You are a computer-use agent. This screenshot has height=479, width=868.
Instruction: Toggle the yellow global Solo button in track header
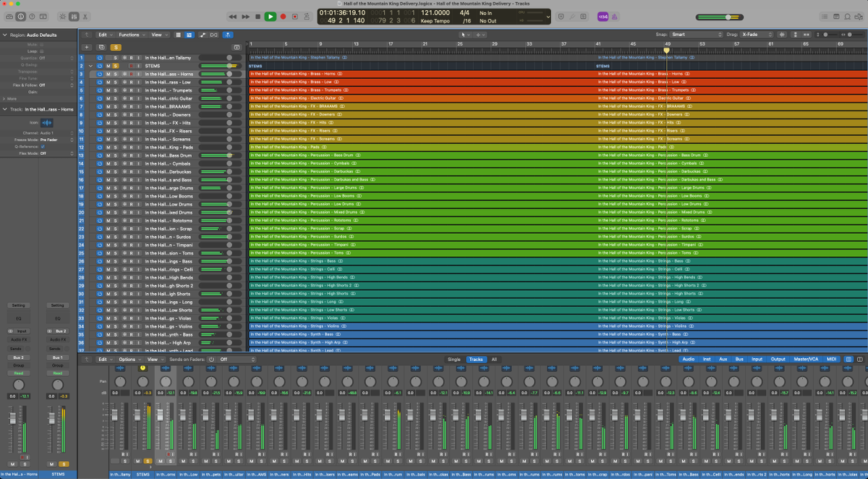click(x=116, y=47)
